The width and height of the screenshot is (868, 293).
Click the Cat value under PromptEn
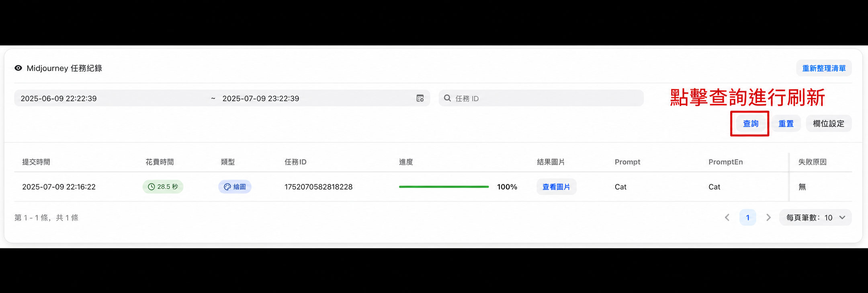(714, 187)
